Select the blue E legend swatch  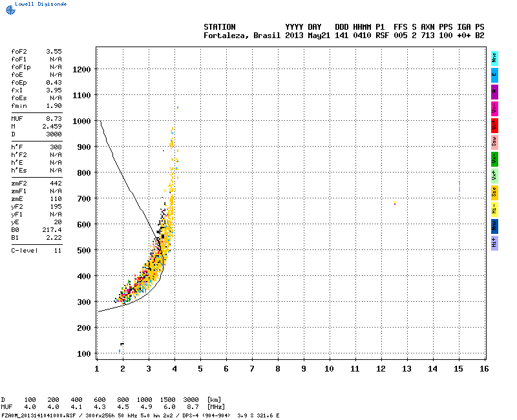tap(494, 75)
